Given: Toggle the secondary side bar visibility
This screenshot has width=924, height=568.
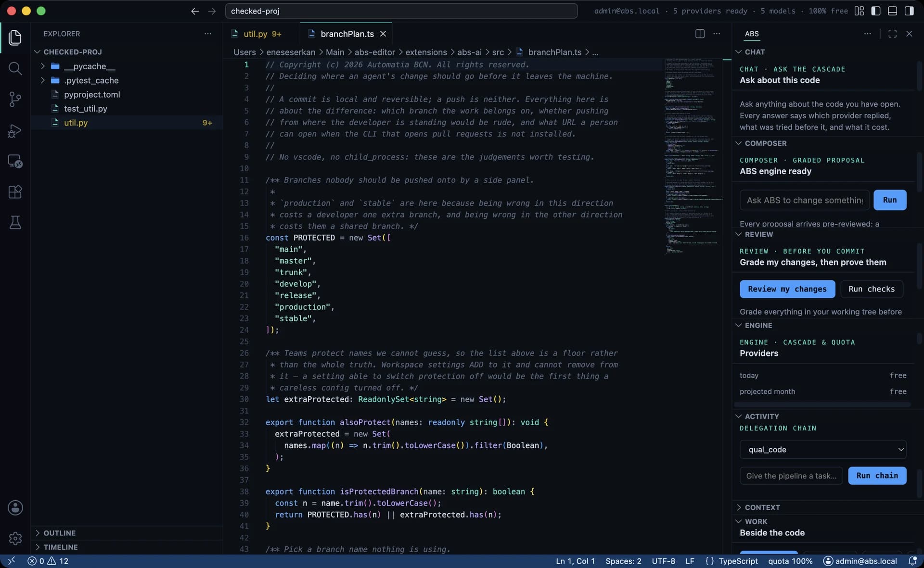Looking at the screenshot, I should pos(909,11).
